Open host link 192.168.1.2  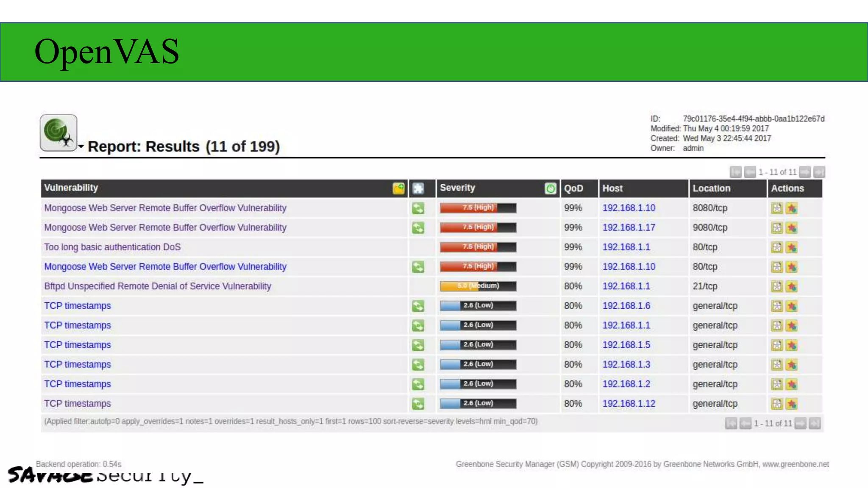[x=626, y=384]
